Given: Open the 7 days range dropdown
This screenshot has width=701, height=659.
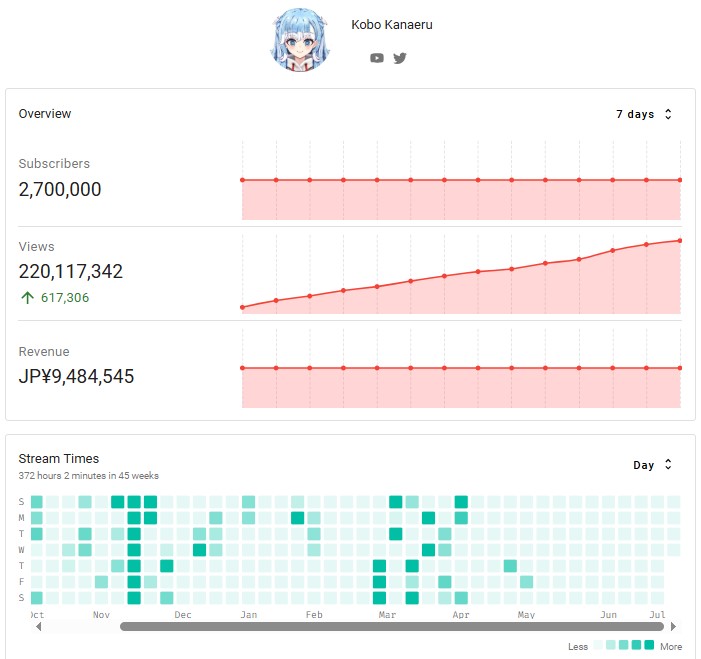Looking at the screenshot, I should [x=643, y=114].
